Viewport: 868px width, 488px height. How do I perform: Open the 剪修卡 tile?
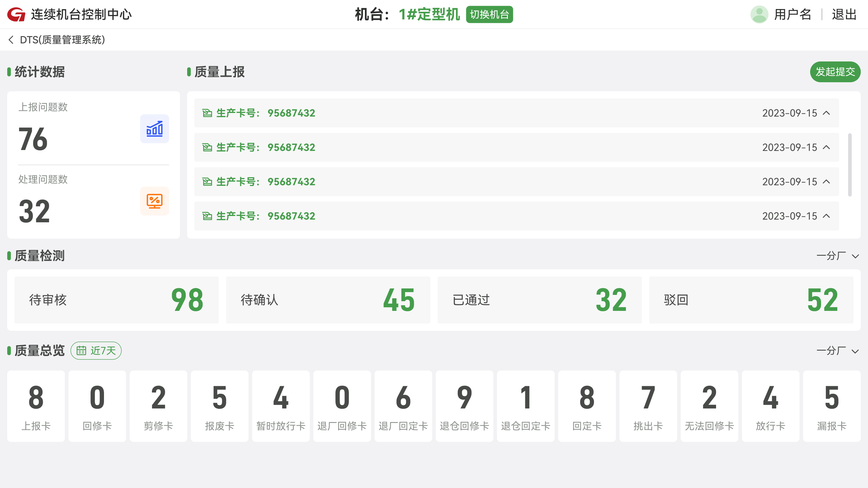click(x=158, y=406)
